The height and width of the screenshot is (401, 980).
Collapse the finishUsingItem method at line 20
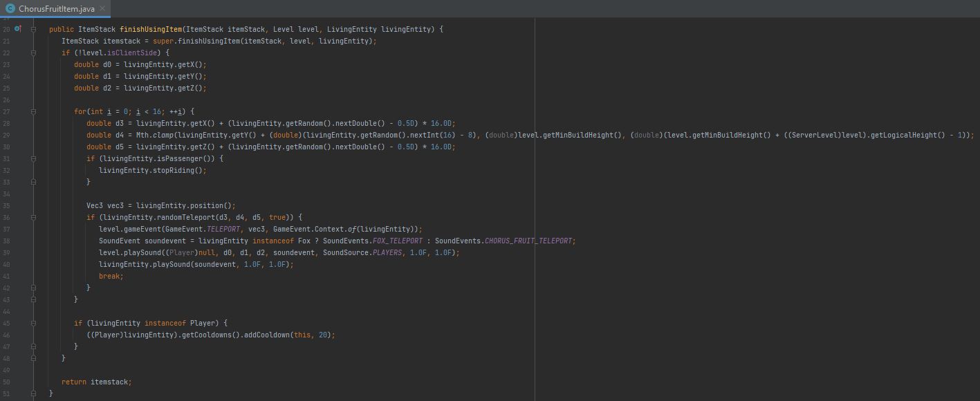coord(33,29)
